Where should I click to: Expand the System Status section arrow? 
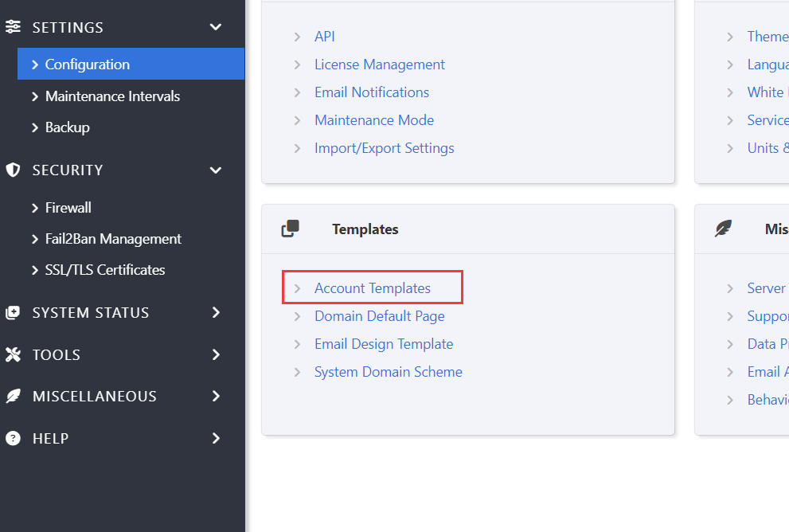216,312
